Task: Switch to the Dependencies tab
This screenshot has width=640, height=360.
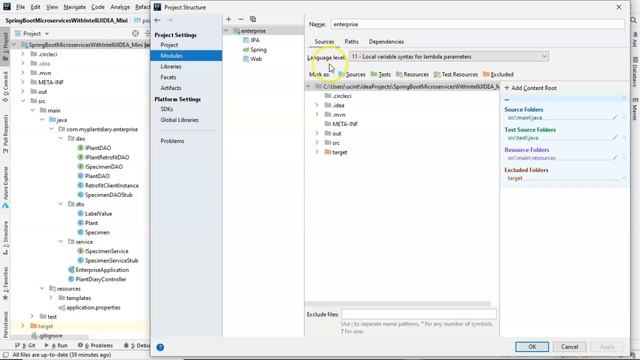Action: (386, 42)
